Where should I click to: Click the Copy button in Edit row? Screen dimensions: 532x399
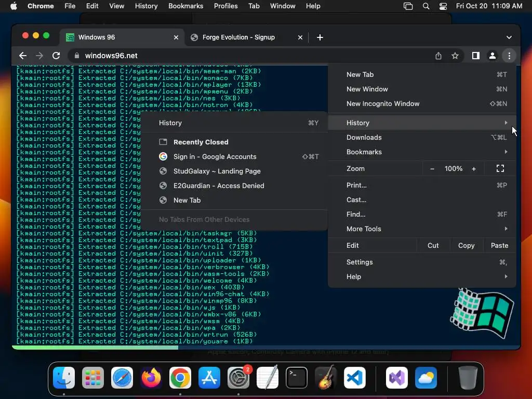click(x=466, y=246)
